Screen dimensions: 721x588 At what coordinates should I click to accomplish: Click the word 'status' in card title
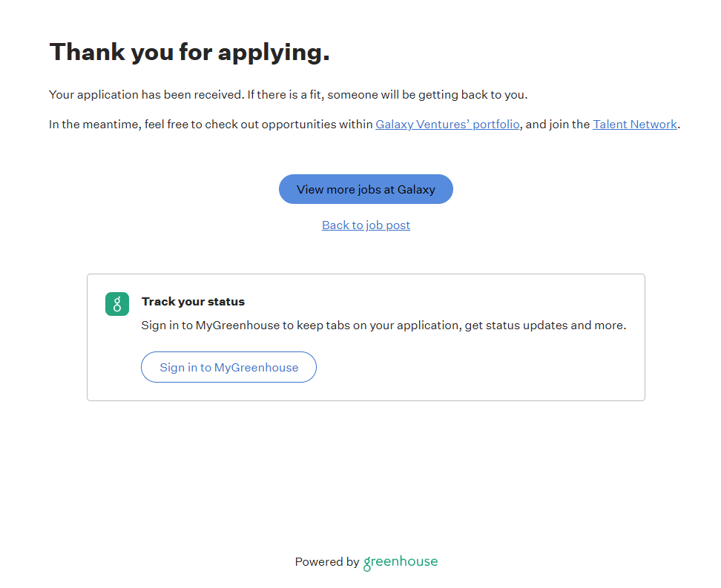click(x=226, y=302)
